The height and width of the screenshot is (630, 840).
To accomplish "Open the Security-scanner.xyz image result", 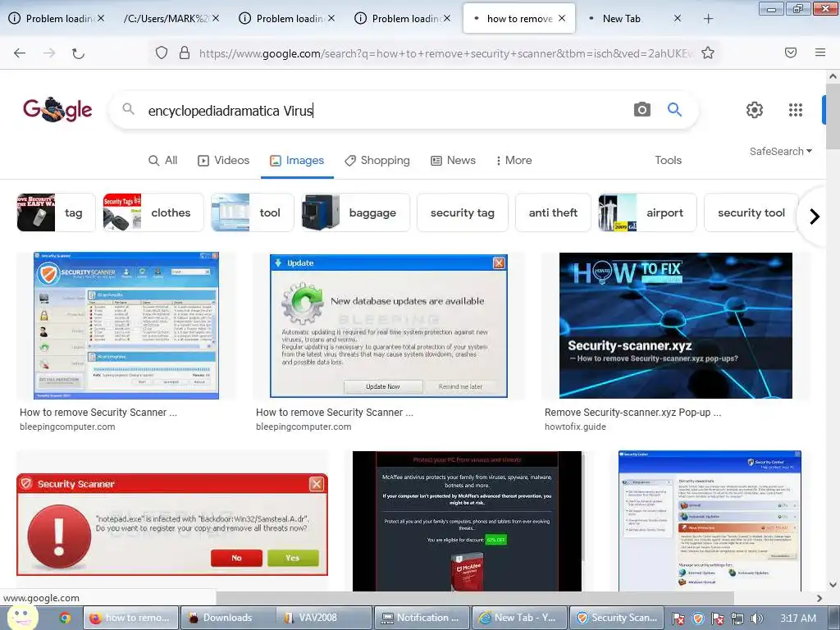I will point(676,326).
